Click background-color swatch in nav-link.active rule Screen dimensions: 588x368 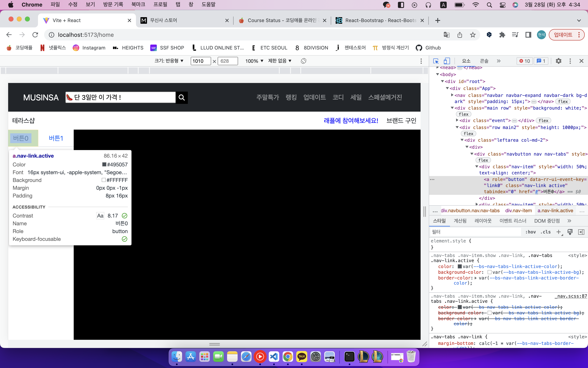point(489,272)
